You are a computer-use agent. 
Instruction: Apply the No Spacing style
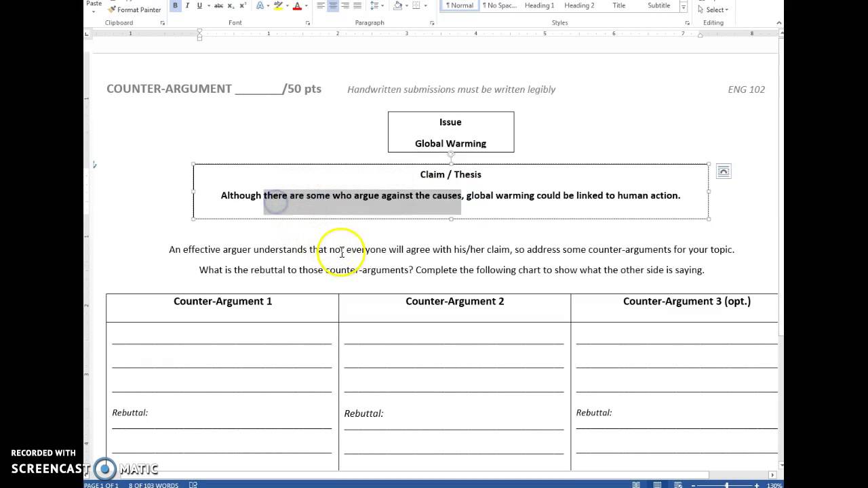500,5
